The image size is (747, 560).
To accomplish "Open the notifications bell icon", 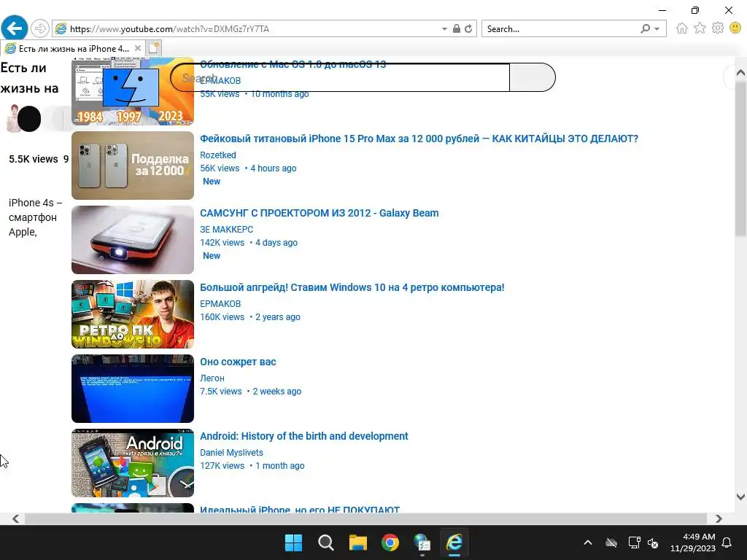I will coord(727,542).
